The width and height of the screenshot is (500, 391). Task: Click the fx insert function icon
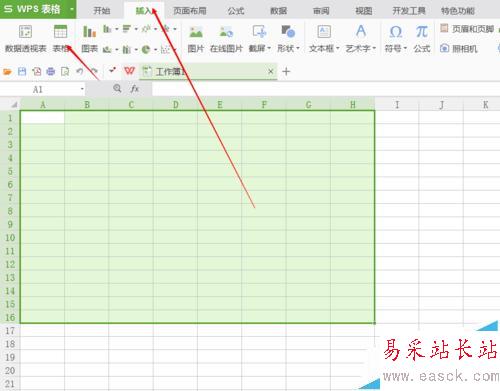[135, 89]
